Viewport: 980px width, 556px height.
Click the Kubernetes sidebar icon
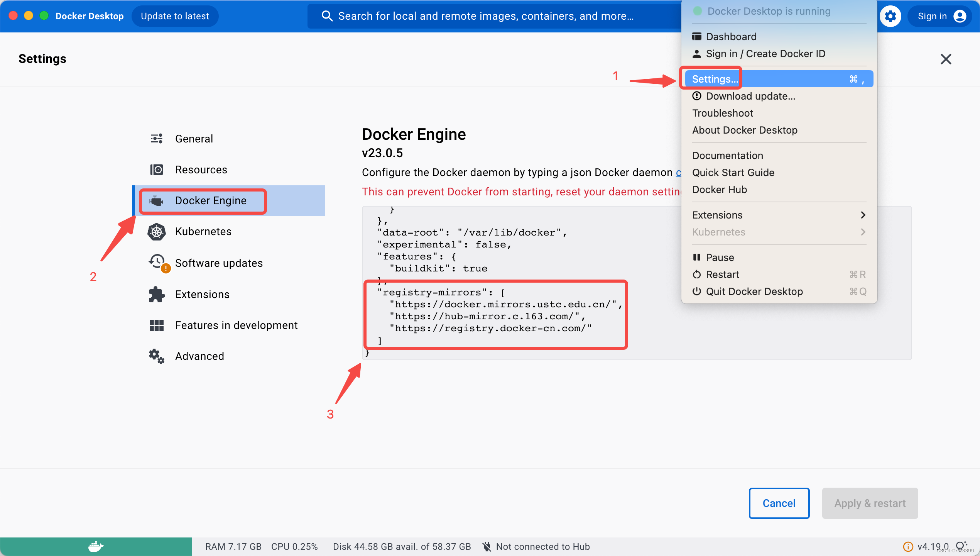[x=155, y=231]
